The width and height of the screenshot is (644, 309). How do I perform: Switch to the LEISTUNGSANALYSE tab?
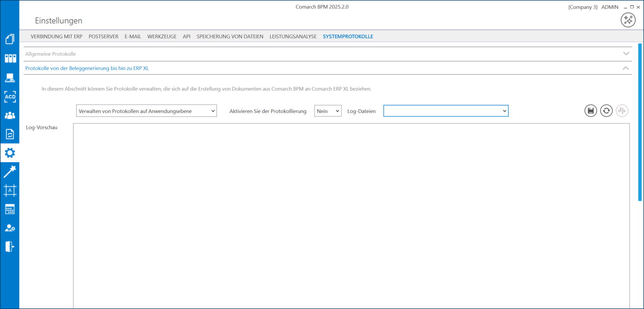click(293, 36)
